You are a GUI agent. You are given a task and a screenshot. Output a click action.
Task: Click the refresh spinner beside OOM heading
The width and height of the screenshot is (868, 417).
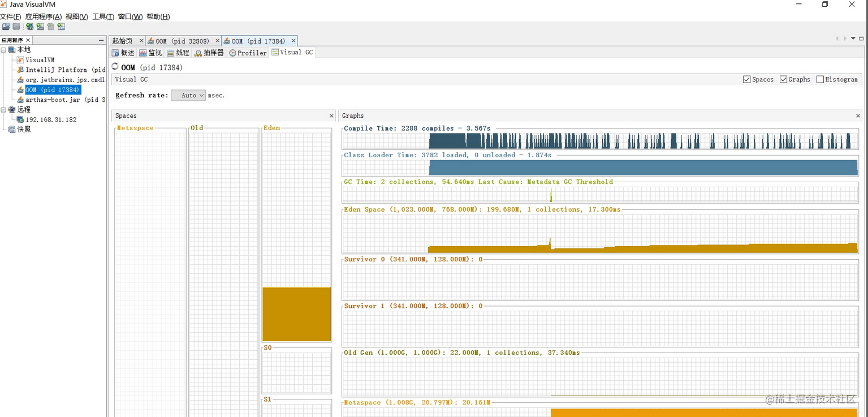tap(115, 67)
